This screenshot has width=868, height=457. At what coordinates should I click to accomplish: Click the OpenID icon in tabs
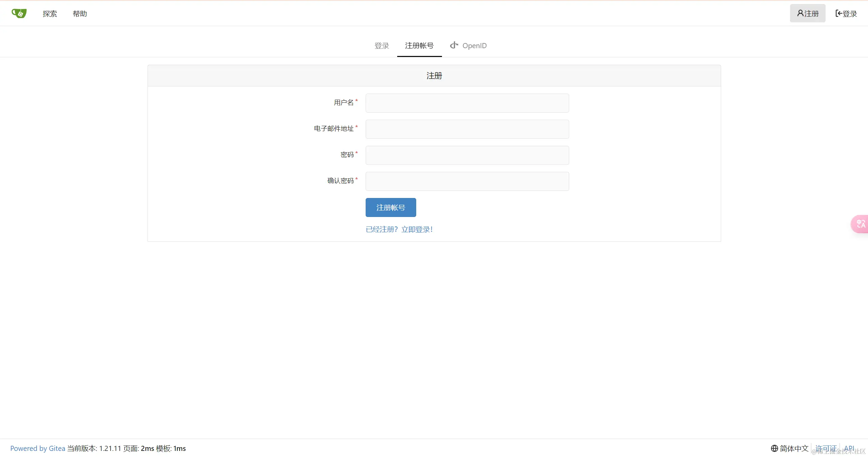(x=454, y=45)
